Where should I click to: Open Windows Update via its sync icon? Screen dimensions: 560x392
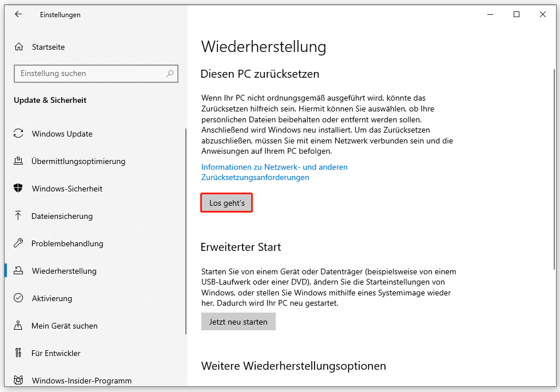(19, 134)
